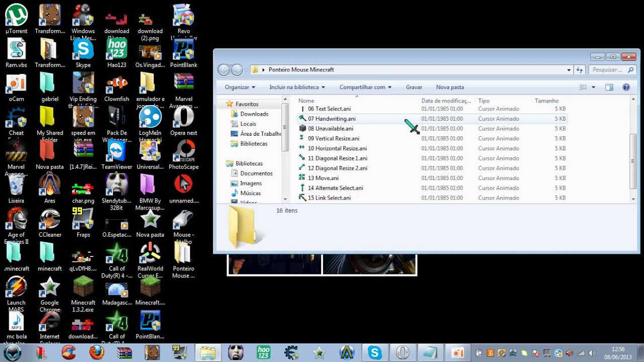Click the Explorer back button
Viewport: 644px width, 362px height.
point(223,70)
